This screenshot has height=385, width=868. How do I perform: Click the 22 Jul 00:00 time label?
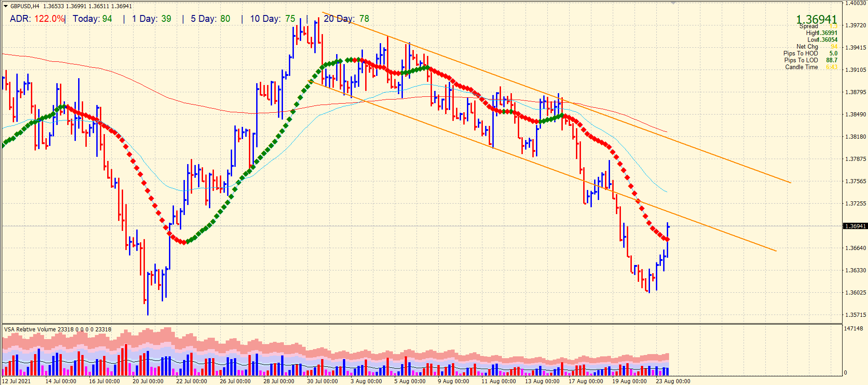tap(192, 381)
